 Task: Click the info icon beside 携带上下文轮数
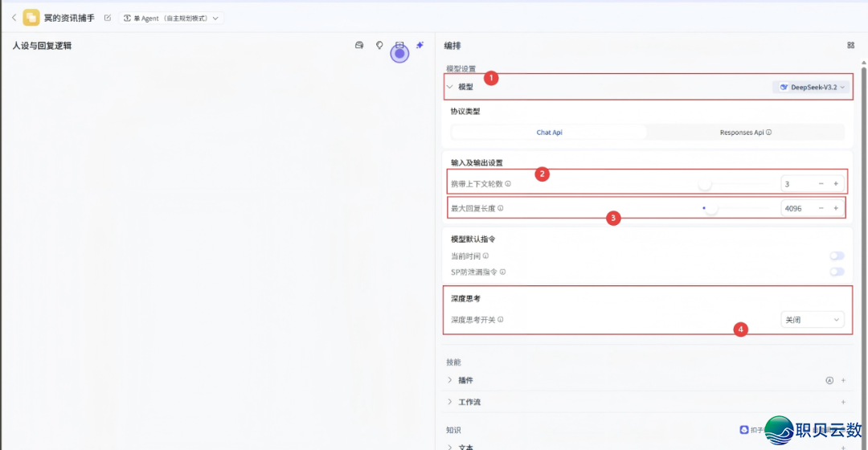[508, 184]
